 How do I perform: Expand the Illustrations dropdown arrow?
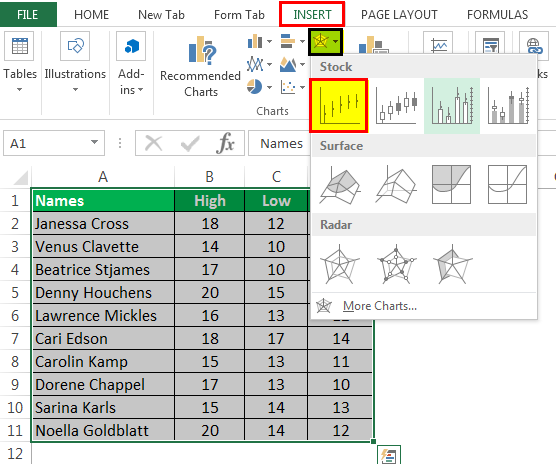tap(75, 90)
